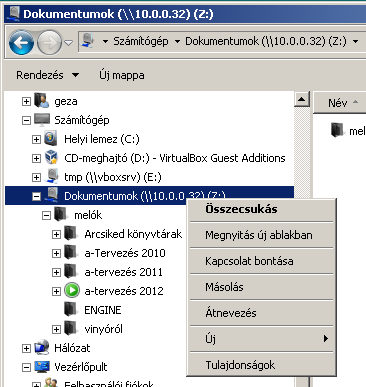Click tmp (\\vboxsrv) network drive icon
The width and height of the screenshot is (366, 387).
click(52, 176)
